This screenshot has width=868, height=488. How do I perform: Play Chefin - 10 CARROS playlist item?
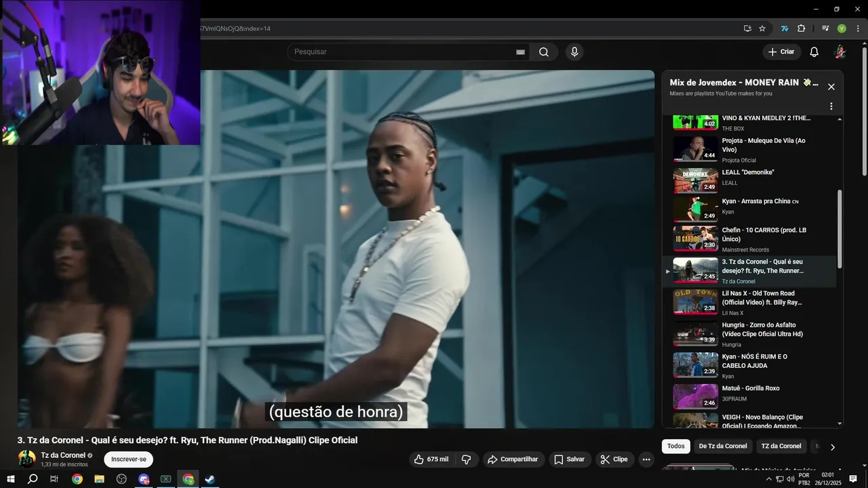coord(749,239)
